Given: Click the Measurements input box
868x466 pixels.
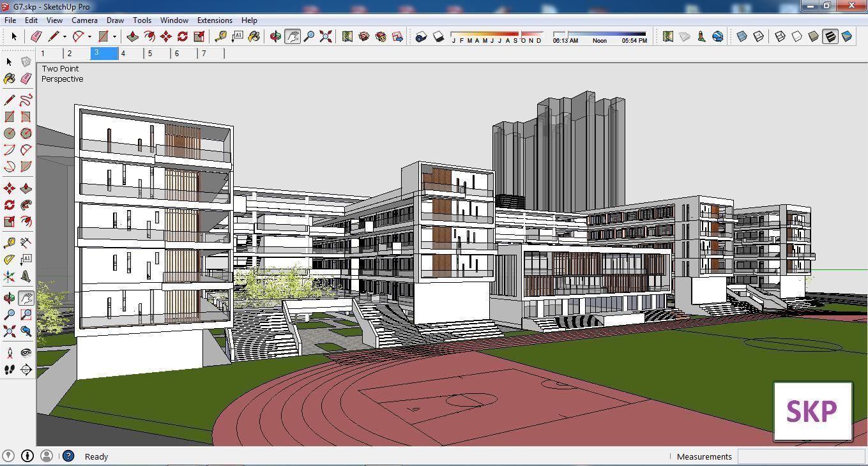Looking at the screenshot, I should pos(801,456).
